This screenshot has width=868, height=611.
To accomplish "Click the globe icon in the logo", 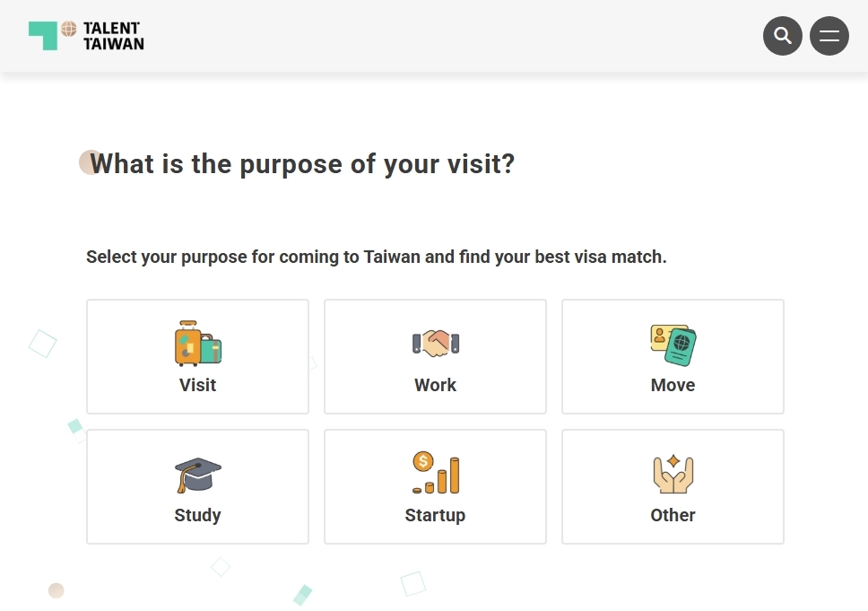I will coord(69,29).
